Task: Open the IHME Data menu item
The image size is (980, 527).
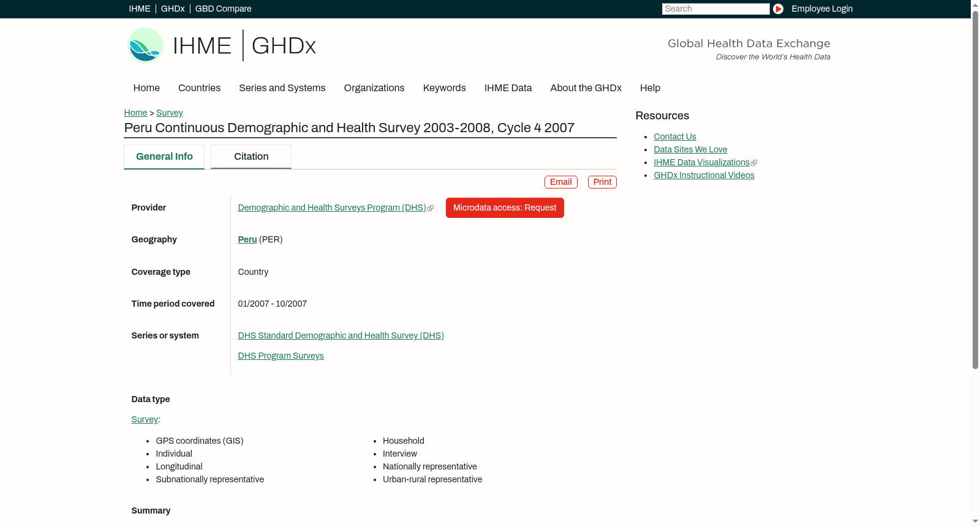Action: pyautogui.click(x=508, y=88)
